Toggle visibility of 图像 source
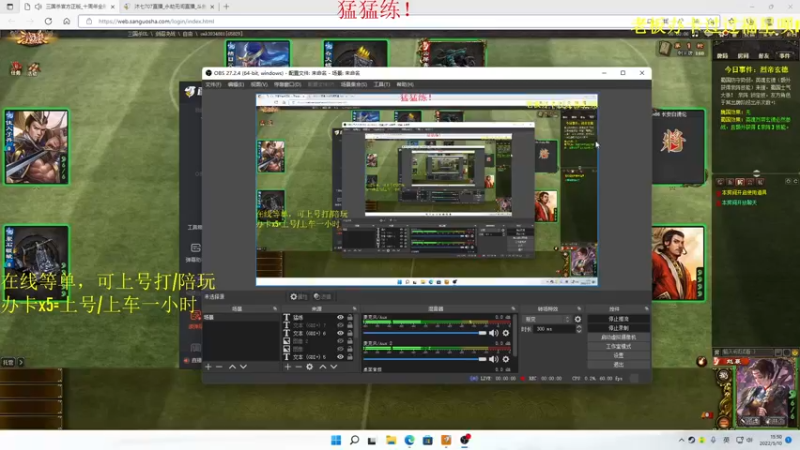This screenshot has width=800, height=450. pos(340,349)
